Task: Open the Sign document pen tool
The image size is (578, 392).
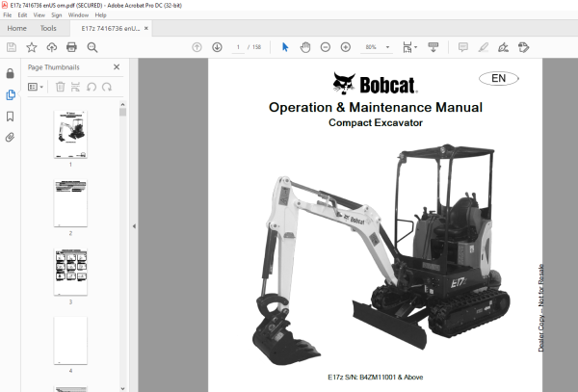Action: (503, 47)
